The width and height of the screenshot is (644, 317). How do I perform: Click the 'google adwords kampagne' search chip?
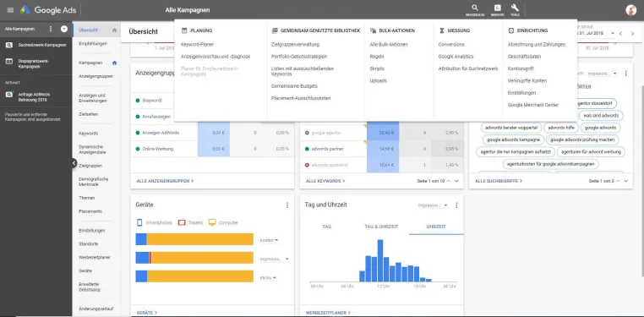pyautogui.click(x=513, y=139)
